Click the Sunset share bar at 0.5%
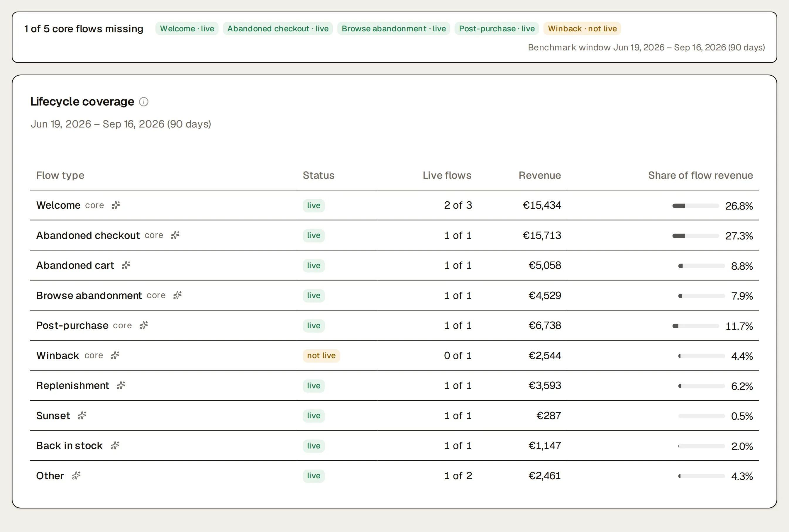 pos(701,416)
